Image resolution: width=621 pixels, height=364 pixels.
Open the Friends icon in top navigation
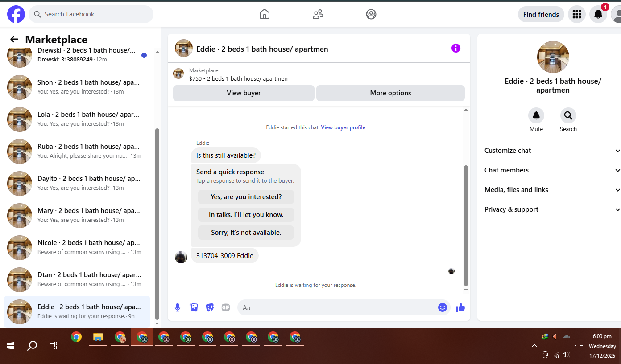pos(318,14)
